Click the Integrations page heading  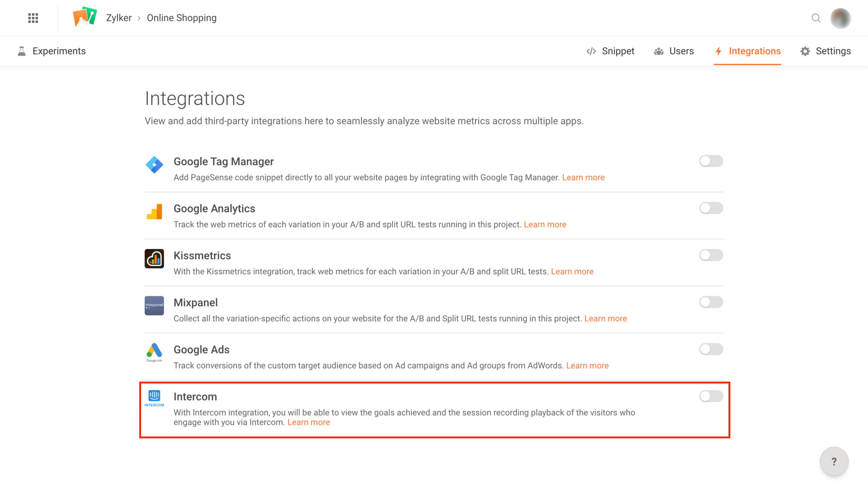point(195,99)
